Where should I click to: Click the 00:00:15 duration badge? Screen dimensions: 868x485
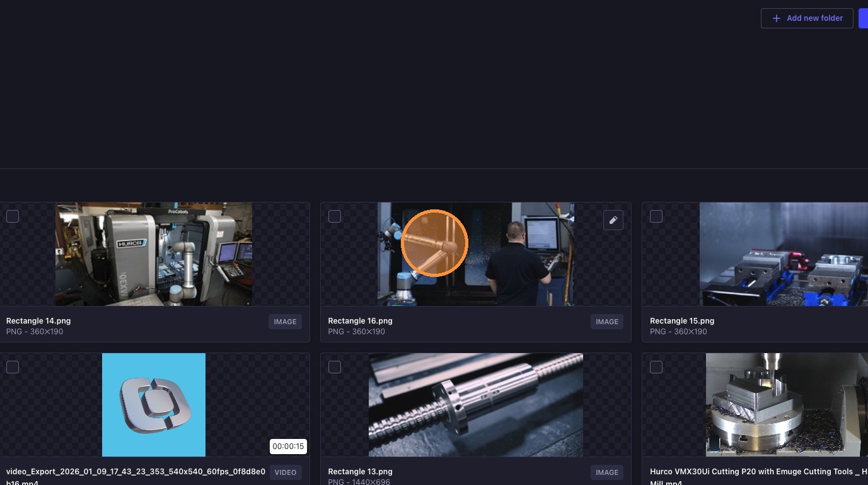[x=289, y=447]
